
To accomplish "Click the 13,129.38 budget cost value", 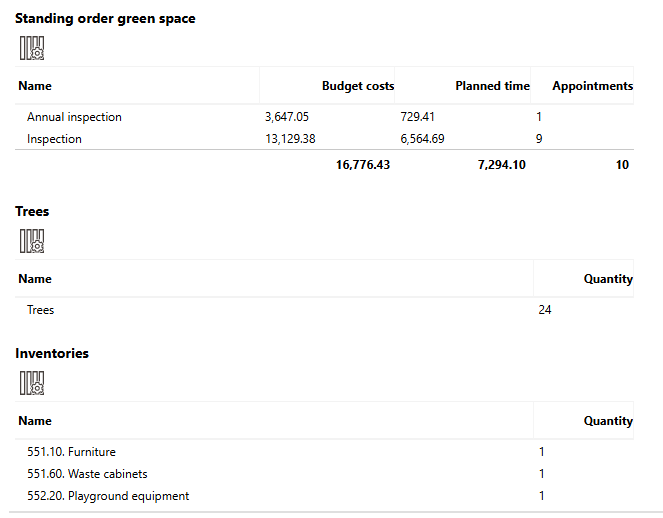I will 290,139.
